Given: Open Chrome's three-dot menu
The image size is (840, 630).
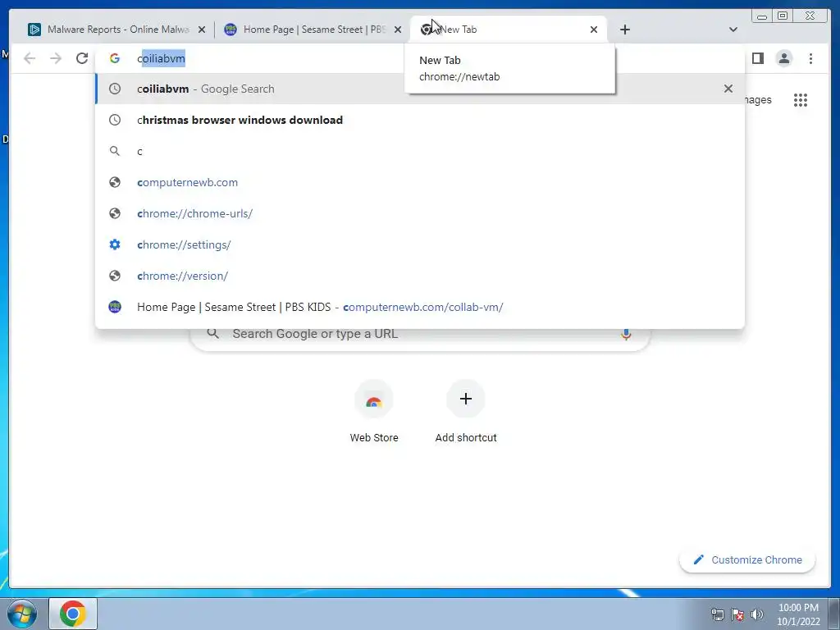Looking at the screenshot, I should [810, 58].
